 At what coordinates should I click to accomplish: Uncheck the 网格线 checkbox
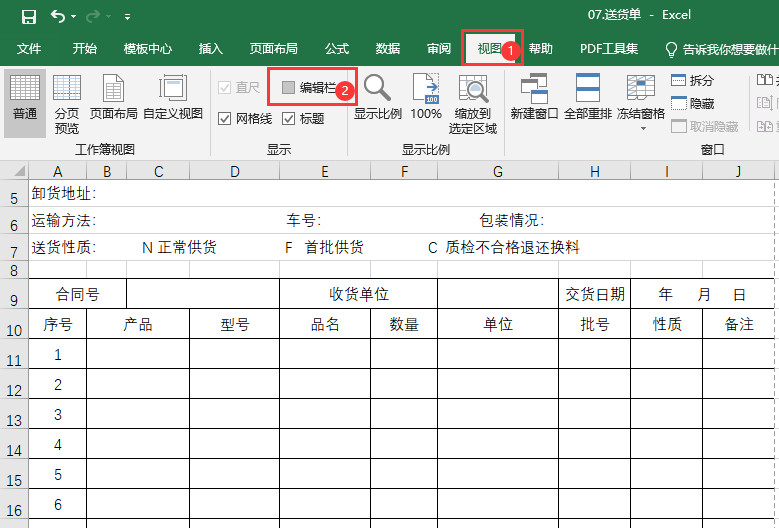pos(225,119)
